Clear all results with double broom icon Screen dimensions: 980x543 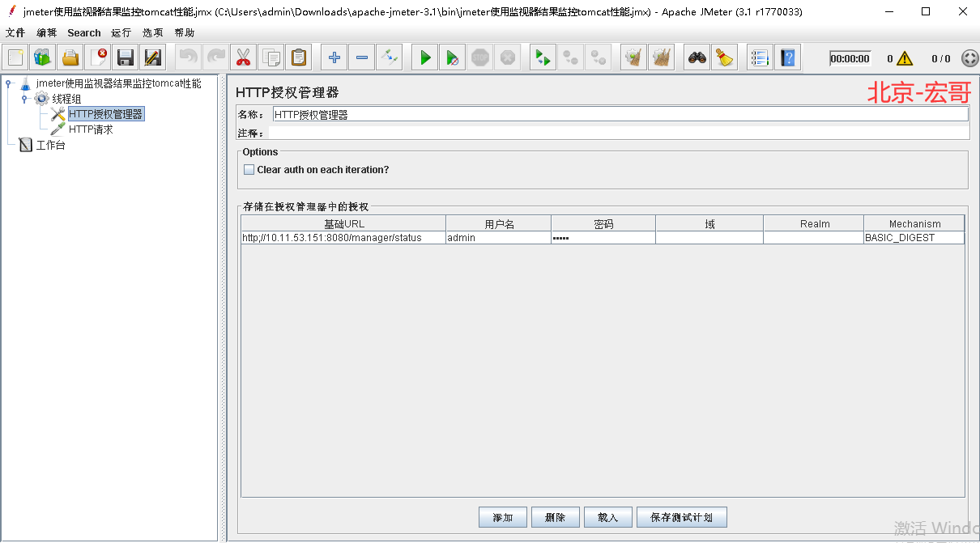(662, 57)
